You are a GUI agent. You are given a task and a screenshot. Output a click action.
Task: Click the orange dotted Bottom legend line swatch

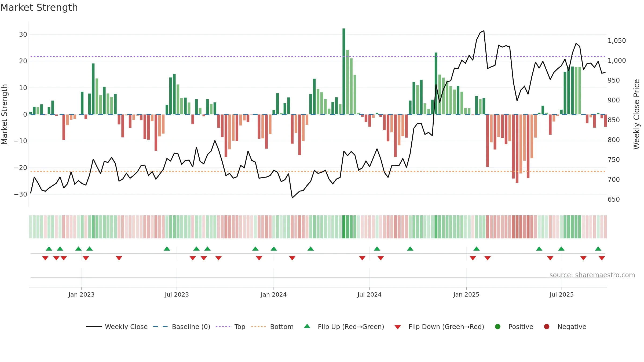coord(258,327)
